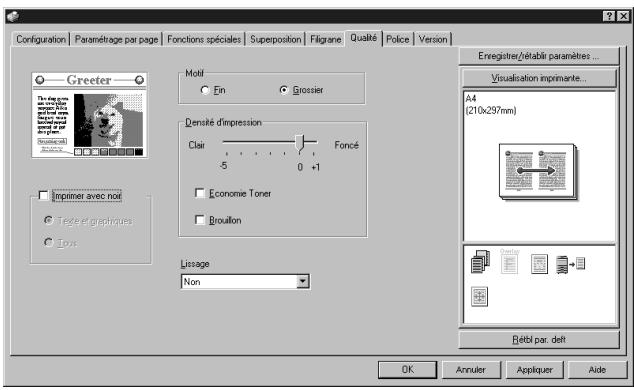This screenshot has height=390, width=634.
Task: Click density slider track at +1
Action: point(314,142)
